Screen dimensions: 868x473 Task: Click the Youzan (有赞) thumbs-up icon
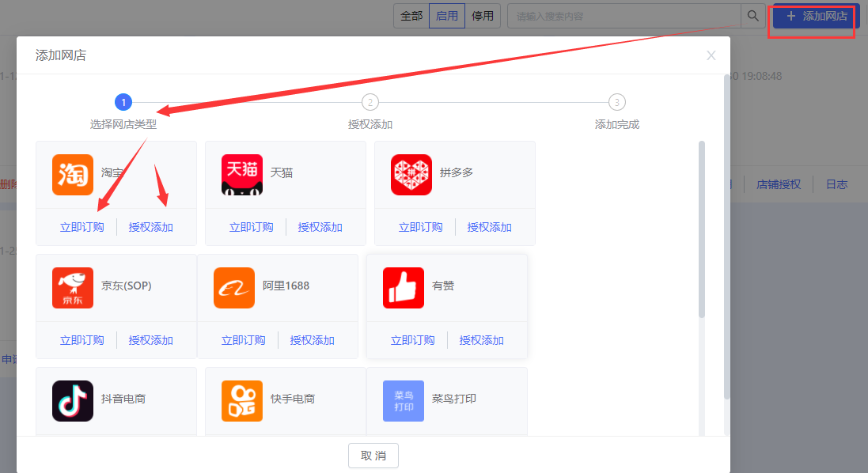point(404,288)
